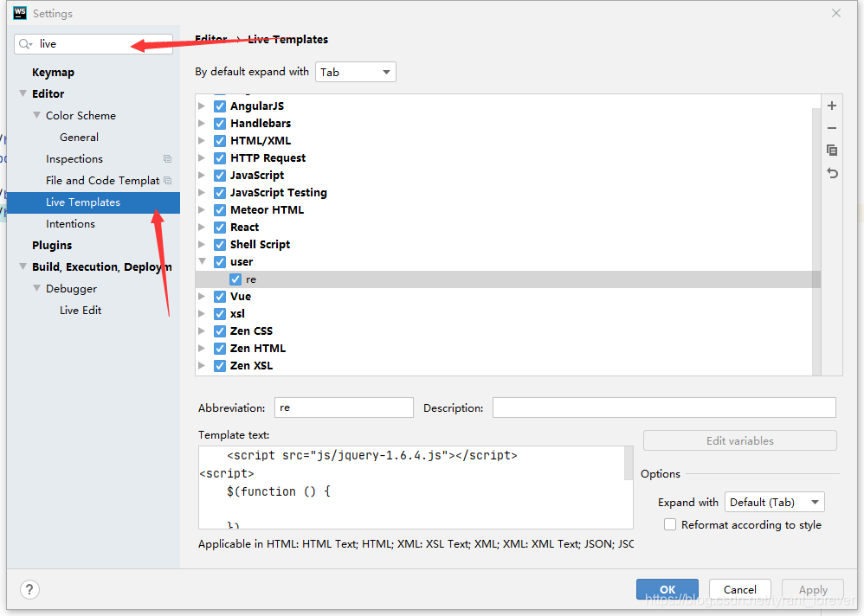This screenshot has width=864, height=616.
Task: Open the Inspections settings page
Action: pos(74,159)
